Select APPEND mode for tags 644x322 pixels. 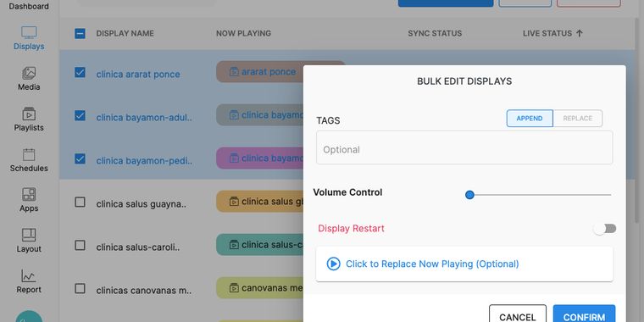coord(530,119)
